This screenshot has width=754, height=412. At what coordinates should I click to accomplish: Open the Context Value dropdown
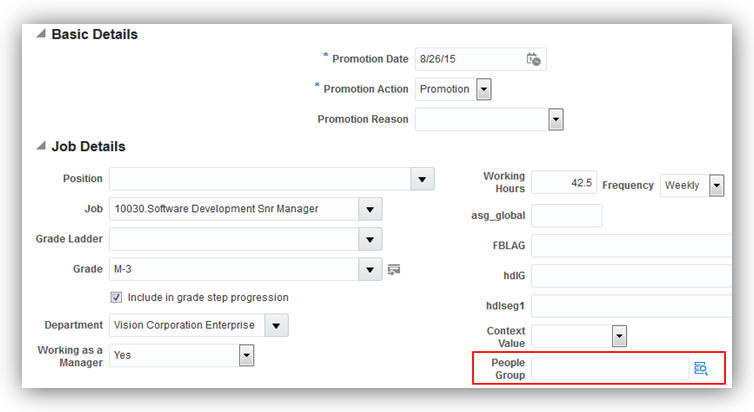coord(619,336)
